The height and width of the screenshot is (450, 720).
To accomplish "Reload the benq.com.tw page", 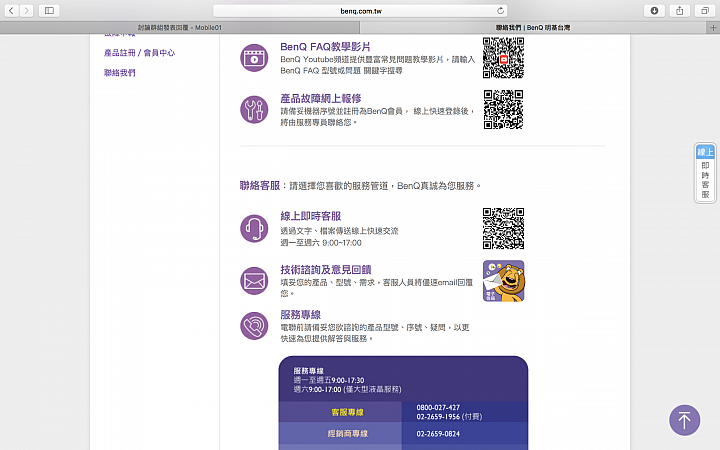I will click(500, 11).
